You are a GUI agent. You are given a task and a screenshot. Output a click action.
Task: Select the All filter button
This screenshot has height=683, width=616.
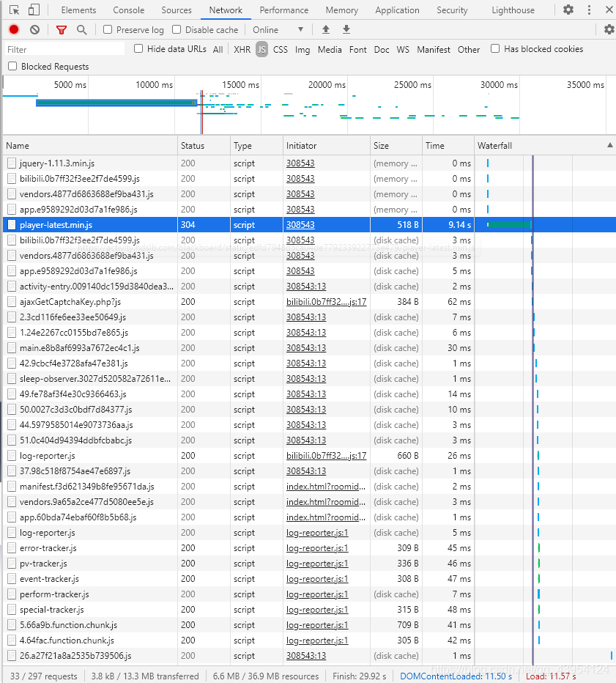coord(218,49)
